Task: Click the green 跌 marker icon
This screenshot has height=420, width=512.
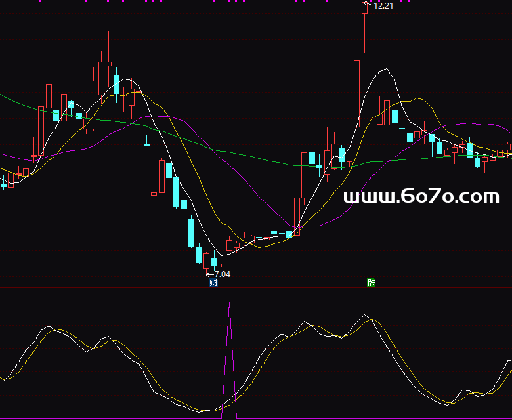Action: click(372, 283)
